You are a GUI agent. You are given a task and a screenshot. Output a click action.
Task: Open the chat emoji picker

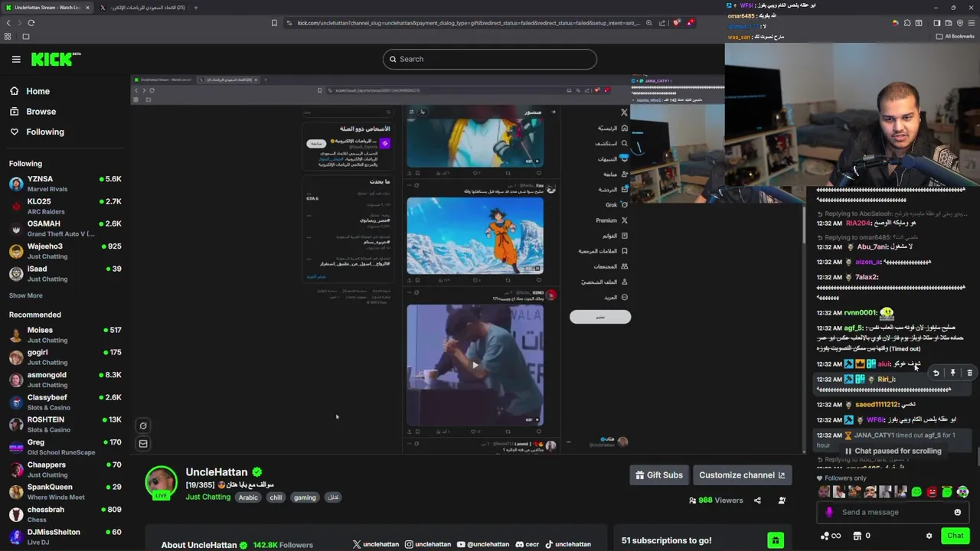coord(957,512)
